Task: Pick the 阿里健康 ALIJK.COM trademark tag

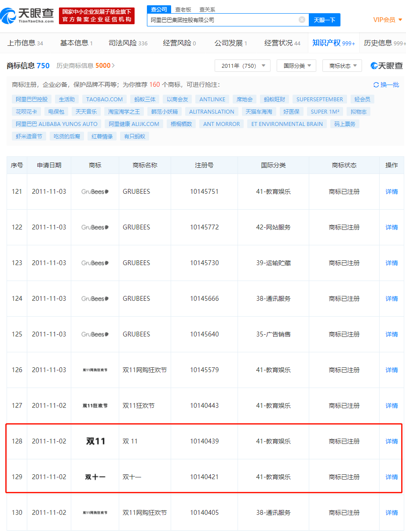Action: click(x=134, y=124)
